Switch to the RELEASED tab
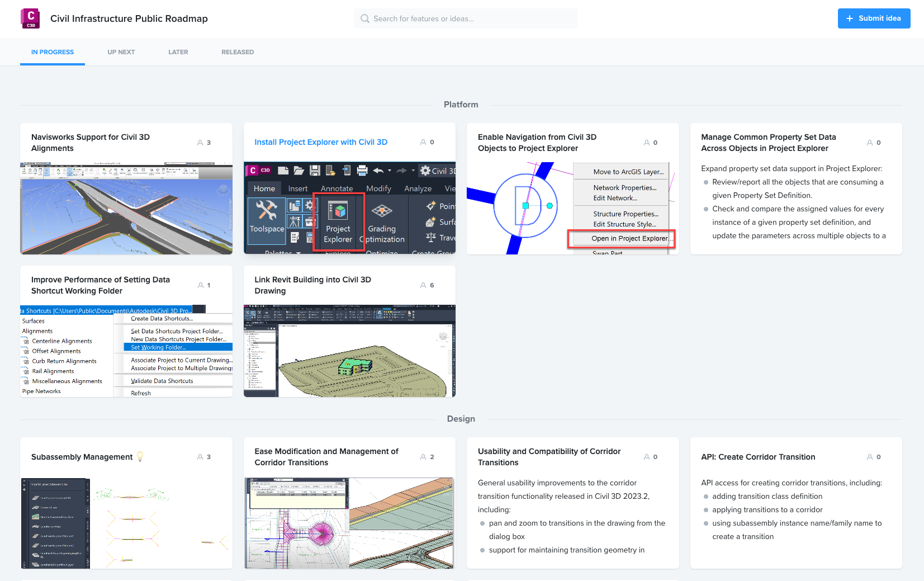This screenshot has height=581, width=924. click(237, 51)
